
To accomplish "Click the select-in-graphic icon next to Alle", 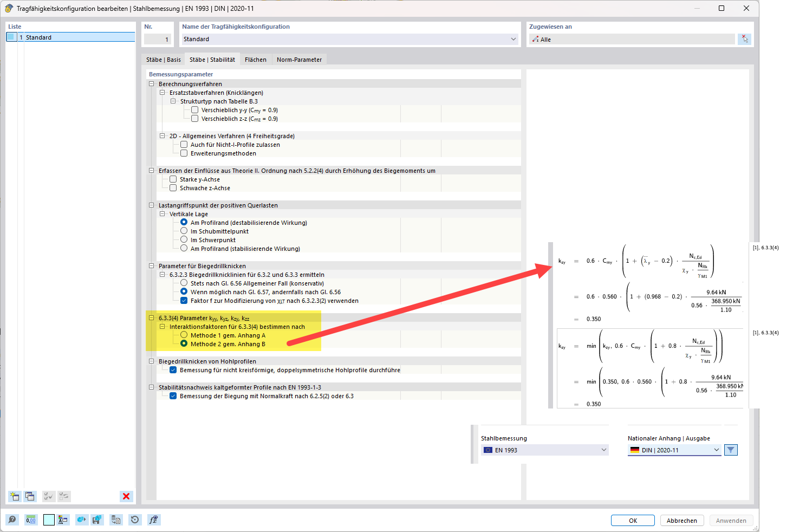I will coord(745,39).
